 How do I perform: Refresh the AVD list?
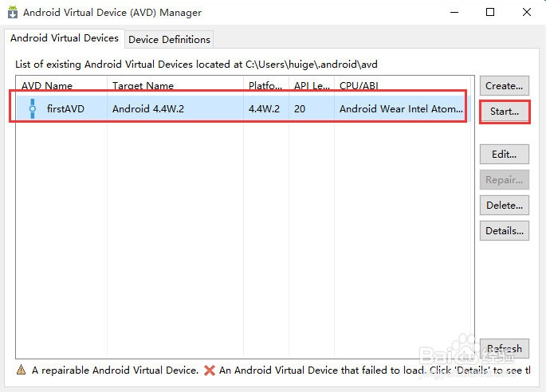point(504,349)
